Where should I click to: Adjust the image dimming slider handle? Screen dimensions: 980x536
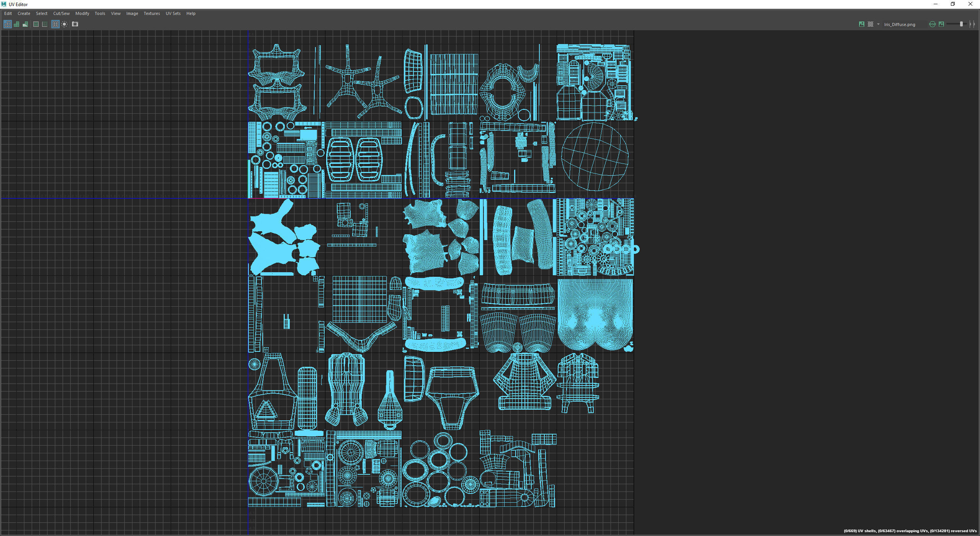point(961,24)
